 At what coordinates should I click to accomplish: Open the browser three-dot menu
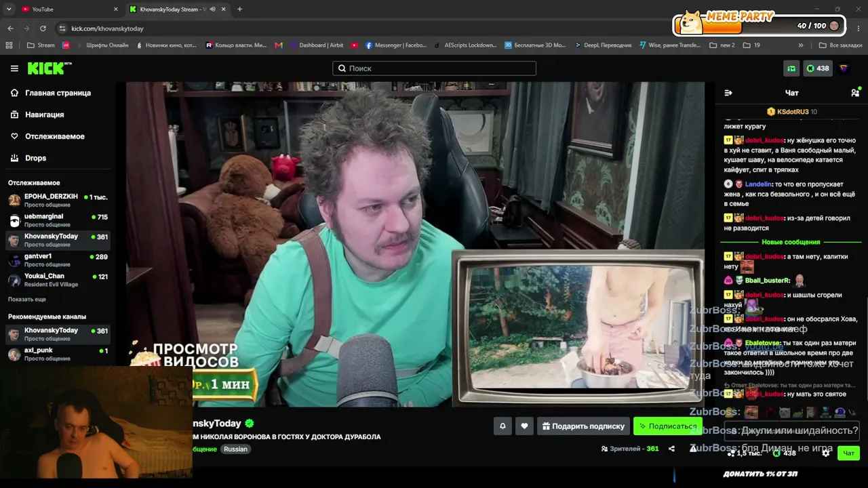(x=859, y=28)
